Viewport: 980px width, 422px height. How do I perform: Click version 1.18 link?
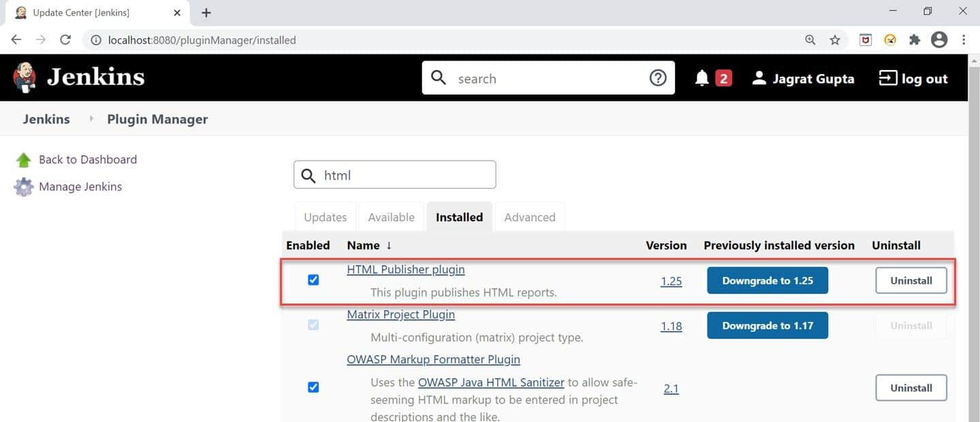(x=671, y=326)
